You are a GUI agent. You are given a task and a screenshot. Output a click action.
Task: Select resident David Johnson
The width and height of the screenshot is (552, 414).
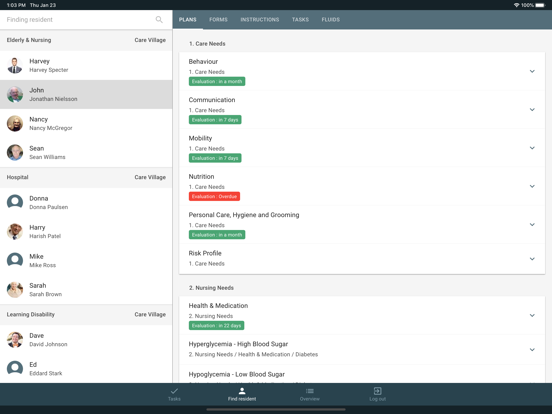tap(48, 344)
